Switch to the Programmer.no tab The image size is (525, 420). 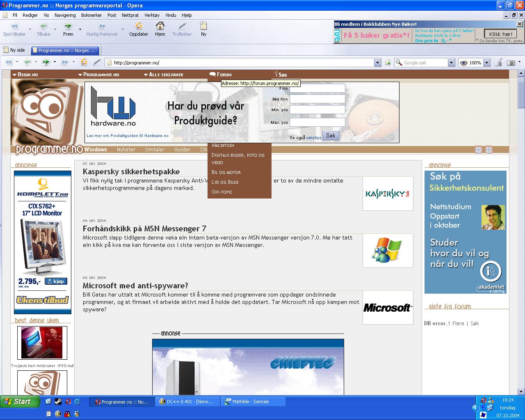click(x=64, y=50)
